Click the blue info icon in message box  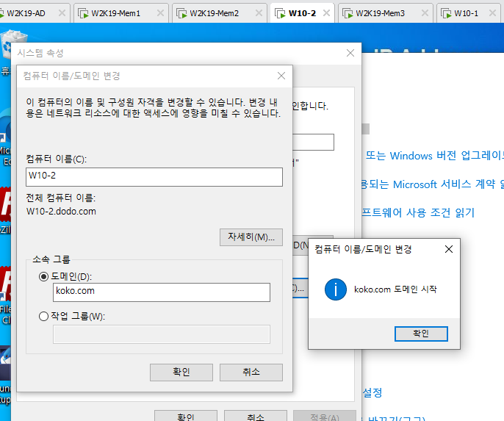tap(336, 289)
